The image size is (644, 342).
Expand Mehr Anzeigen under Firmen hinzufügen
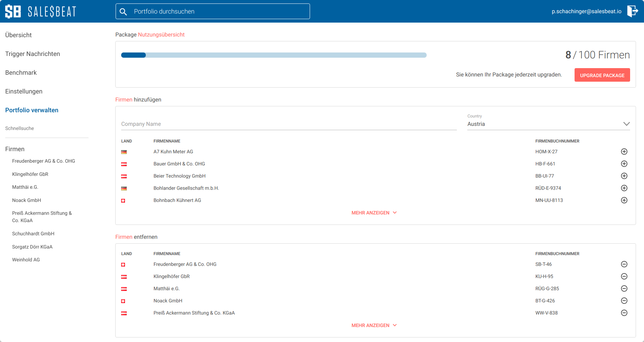tap(374, 213)
